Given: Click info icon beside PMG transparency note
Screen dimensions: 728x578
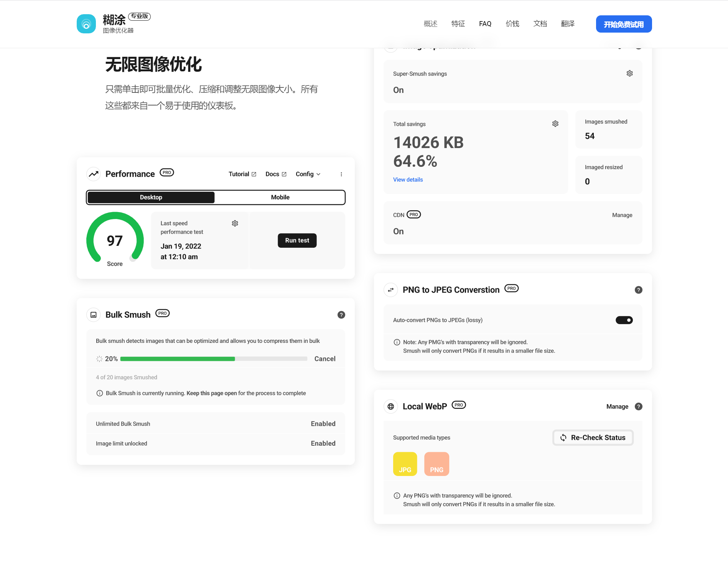Looking at the screenshot, I should click(397, 342).
